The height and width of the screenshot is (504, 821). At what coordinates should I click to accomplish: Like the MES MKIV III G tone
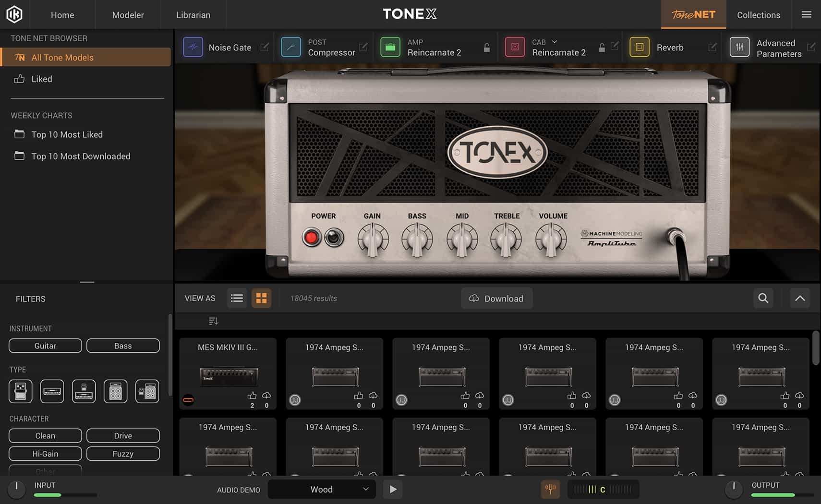[x=252, y=396]
